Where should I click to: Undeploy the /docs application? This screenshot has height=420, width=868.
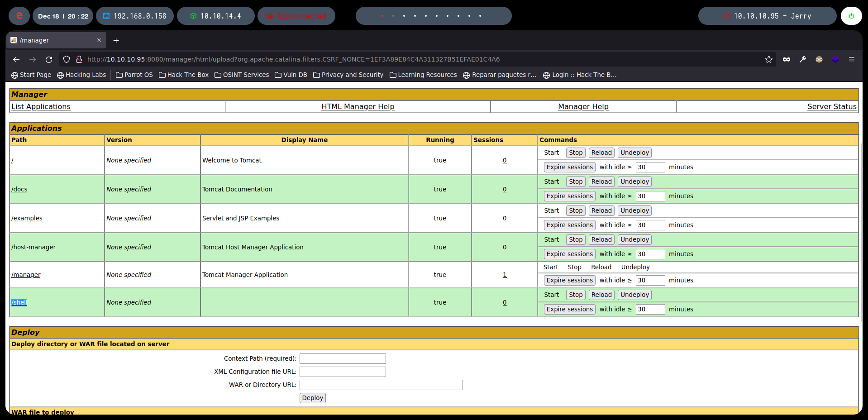tap(634, 181)
